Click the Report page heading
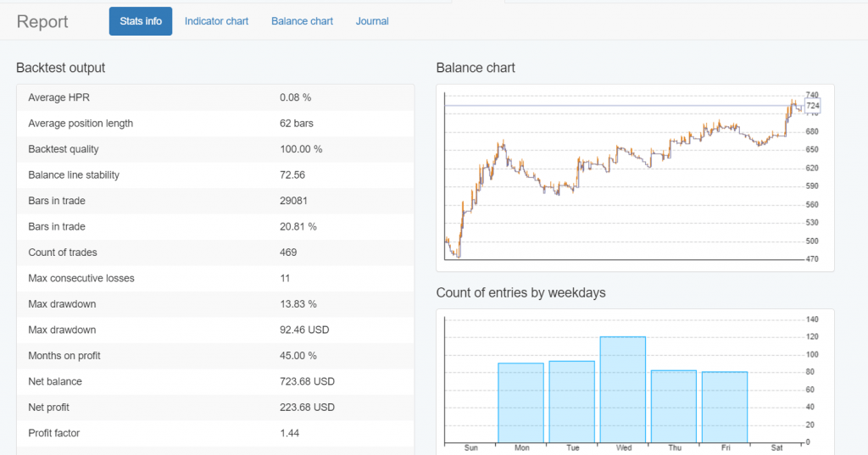868x455 pixels. pos(42,22)
